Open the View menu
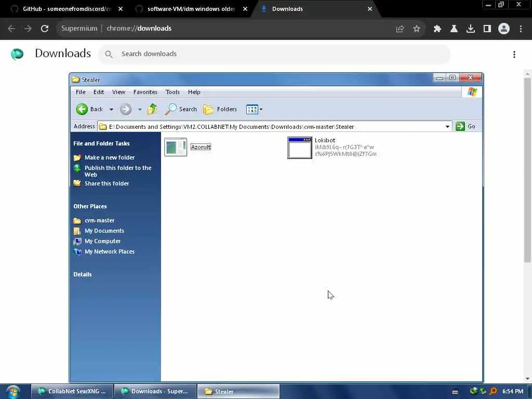The width and height of the screenshot is (532, 399). 118,92
